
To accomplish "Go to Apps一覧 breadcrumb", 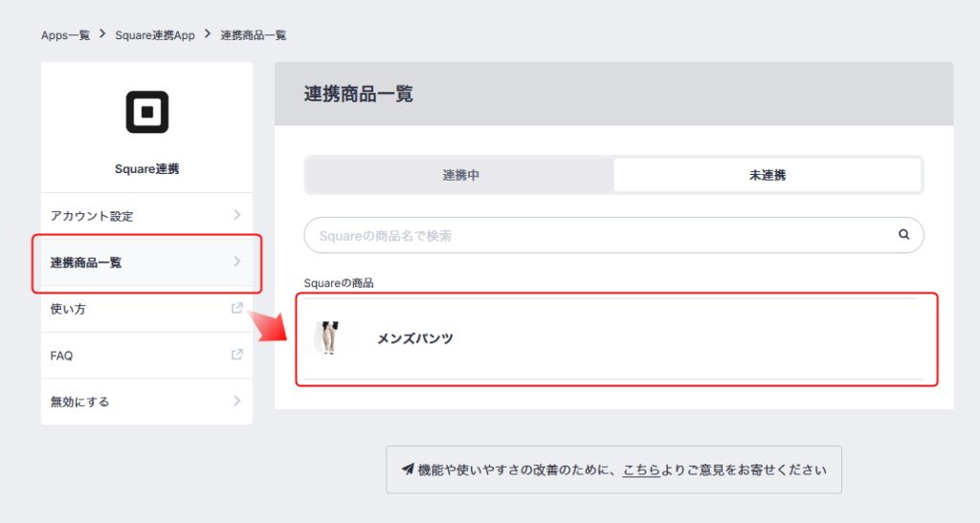I will 66,35.
